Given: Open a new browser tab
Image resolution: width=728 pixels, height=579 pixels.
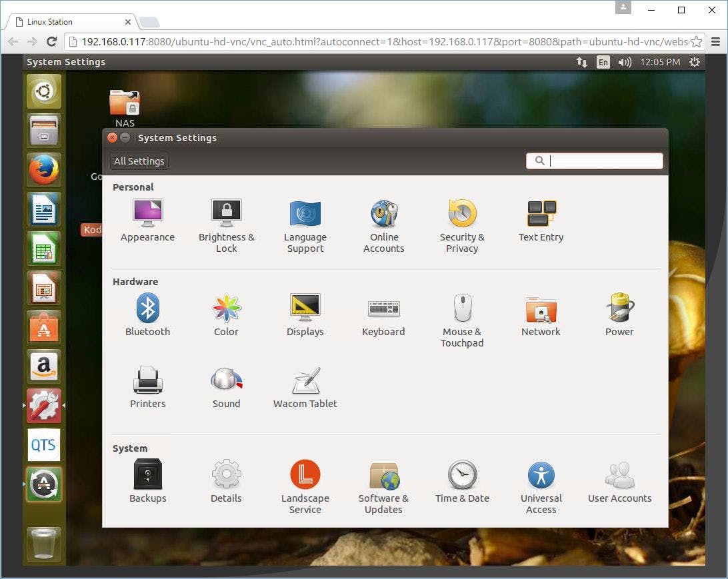Looking at the screenshot, I should (x=149, y=22).
